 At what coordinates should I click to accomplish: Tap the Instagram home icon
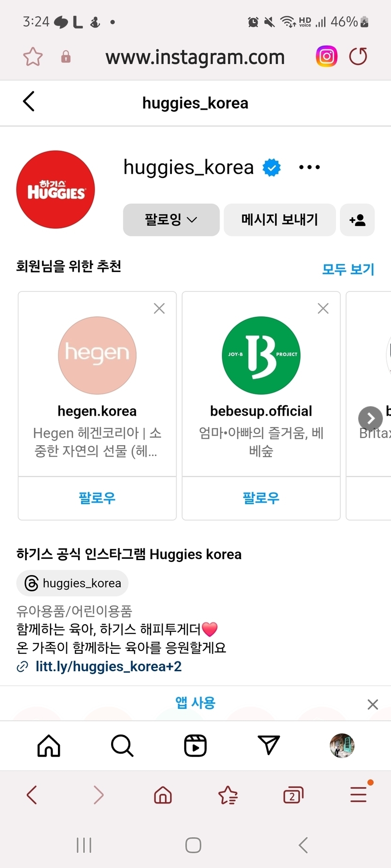pos(49,746)
